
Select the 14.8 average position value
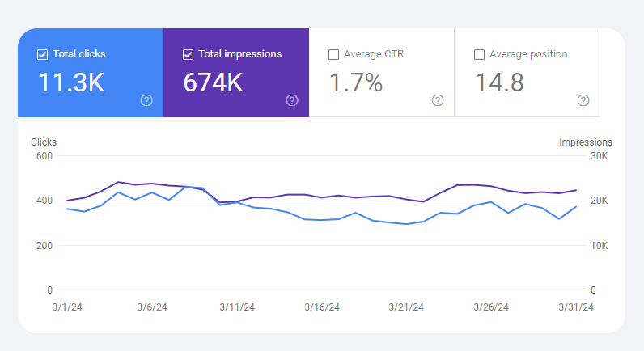click(x=499, y=82)
